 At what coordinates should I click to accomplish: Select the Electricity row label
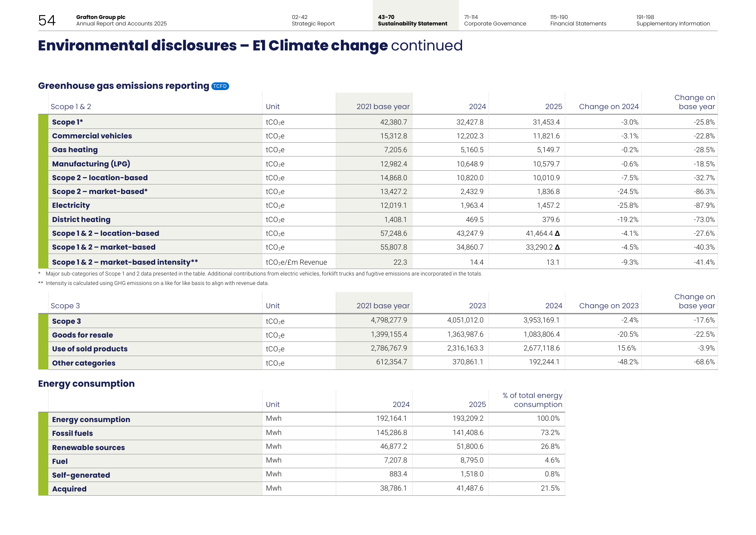pos(71,205)
